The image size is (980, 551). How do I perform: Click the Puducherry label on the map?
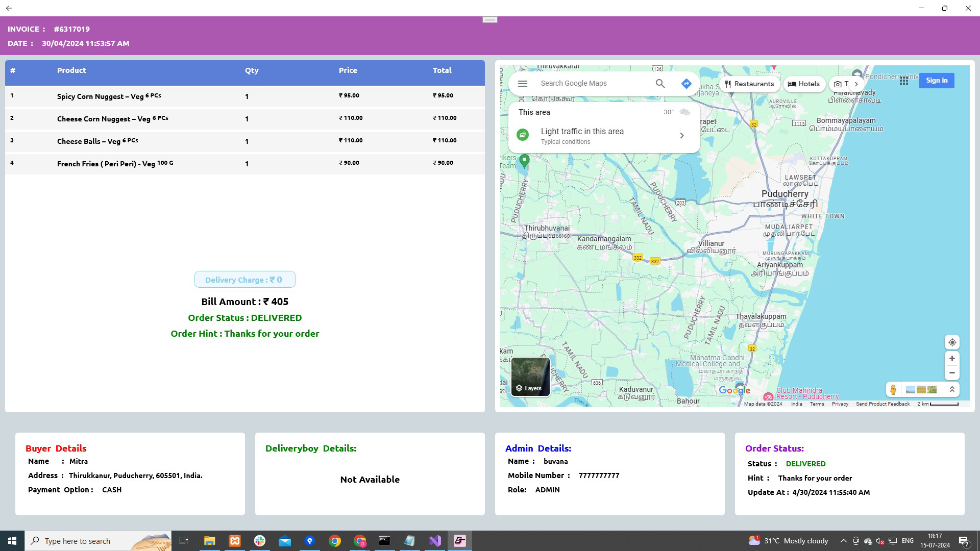pos(785,194)
